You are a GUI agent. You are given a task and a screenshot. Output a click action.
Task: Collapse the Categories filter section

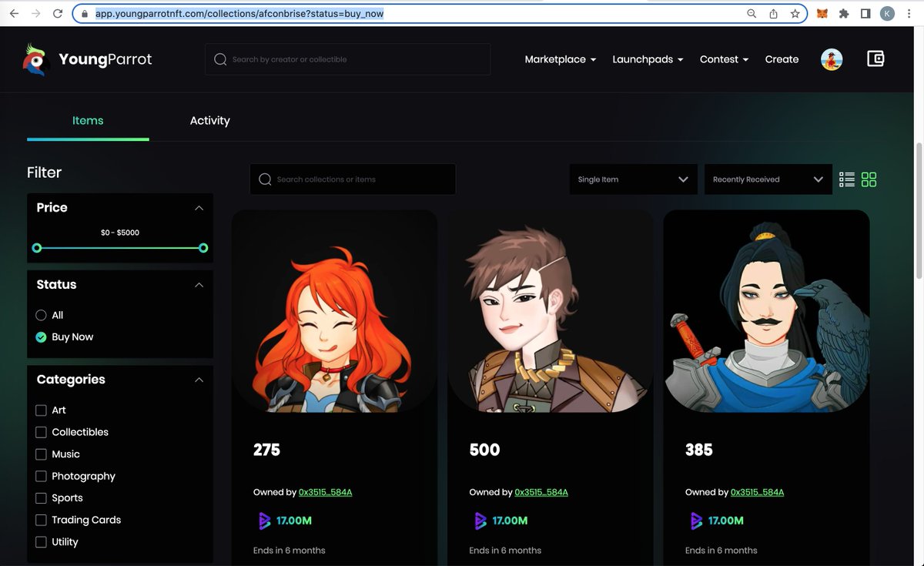199,380
